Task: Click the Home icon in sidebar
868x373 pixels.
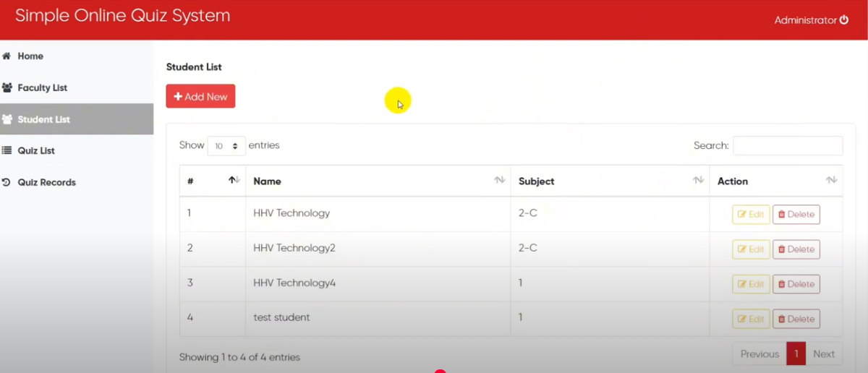Action: [7, 56]
